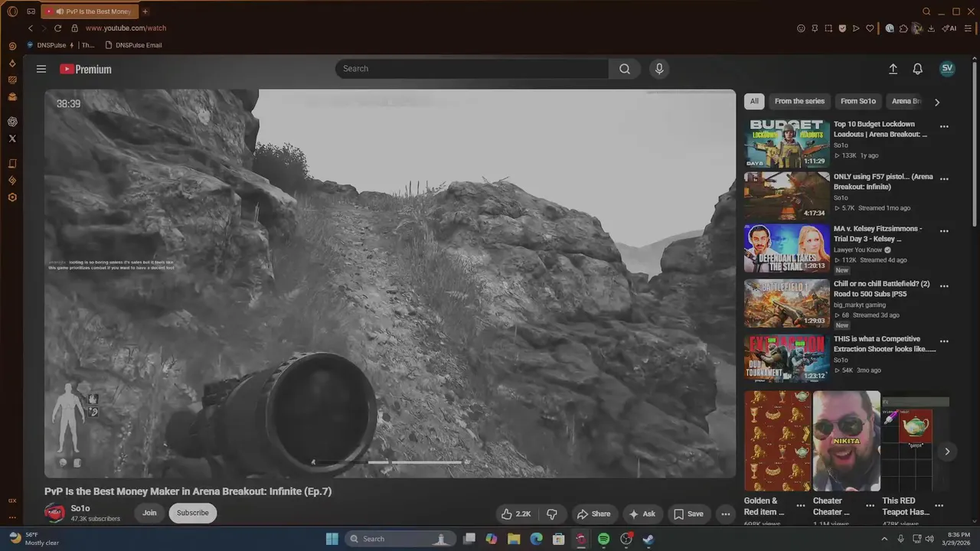980x551 pixels.
Task: Open So1o channel avatar
Action: (54, 513)
